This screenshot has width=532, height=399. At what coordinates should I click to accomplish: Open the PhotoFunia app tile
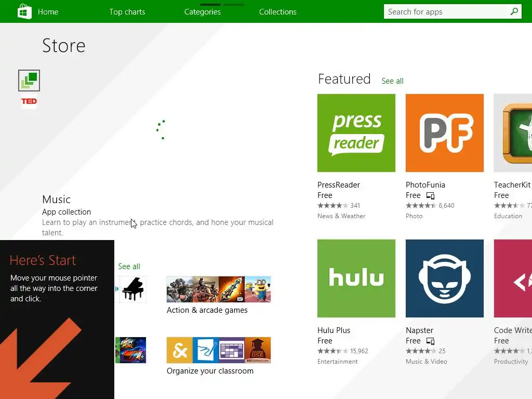tap(444, 133)
